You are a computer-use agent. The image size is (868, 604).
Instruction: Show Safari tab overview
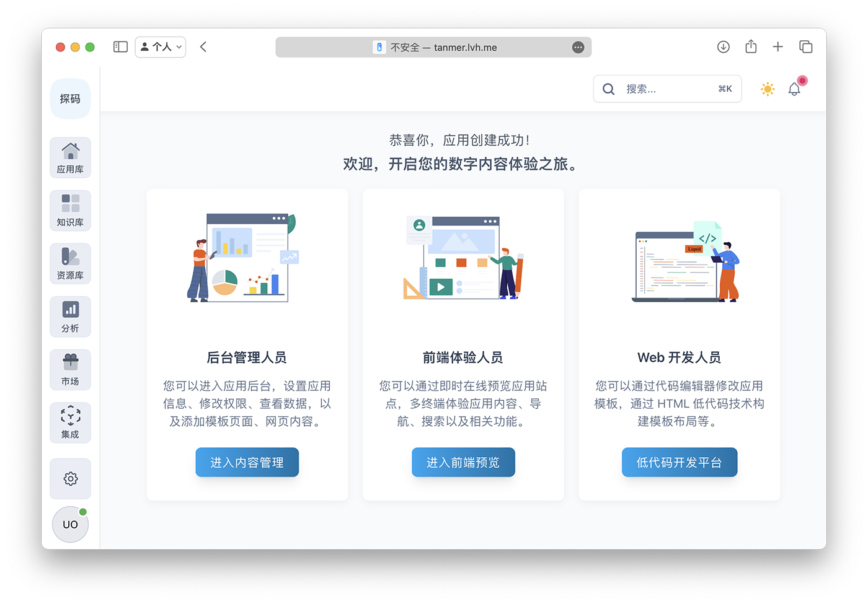pyautogui.click(x=805, y=47)
